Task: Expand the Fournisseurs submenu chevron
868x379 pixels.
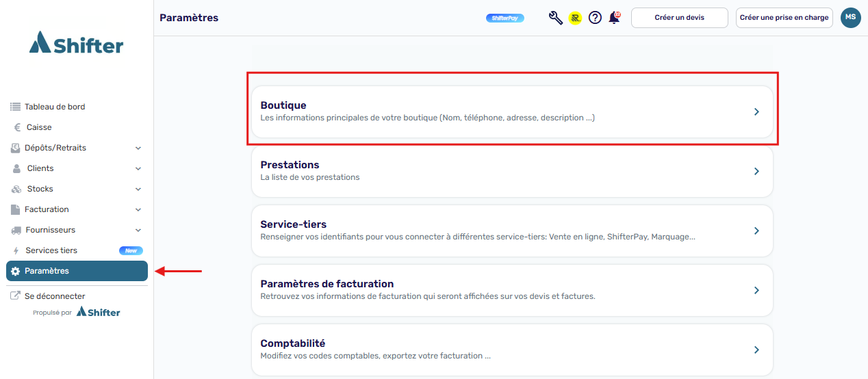Action: click(x=138, y=230)
